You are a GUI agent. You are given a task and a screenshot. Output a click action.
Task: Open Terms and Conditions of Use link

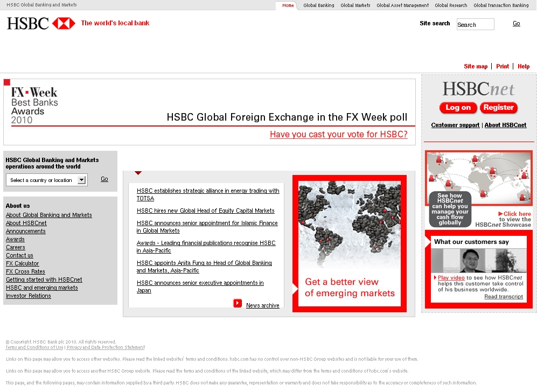(x=34, y=347)
